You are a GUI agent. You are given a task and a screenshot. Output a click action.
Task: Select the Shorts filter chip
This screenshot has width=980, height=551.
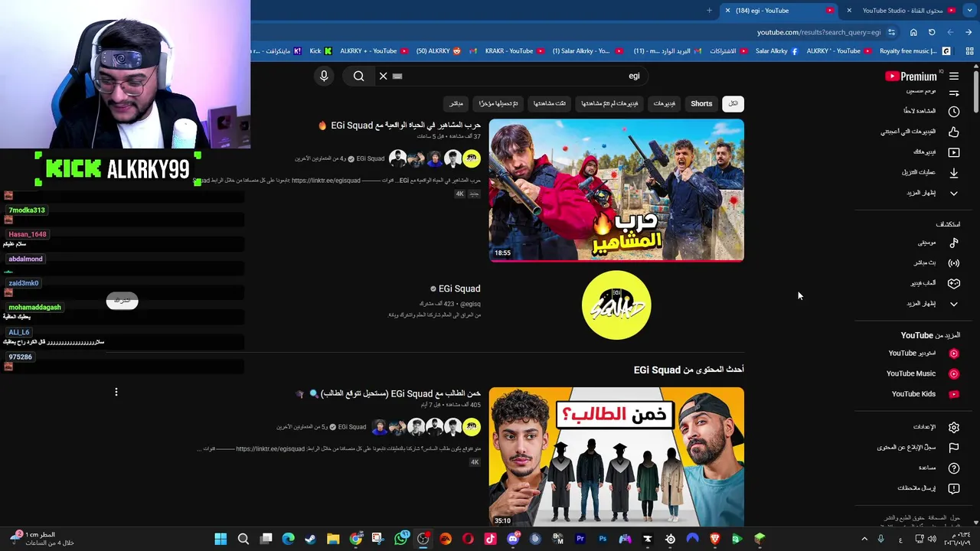(701, 103)
